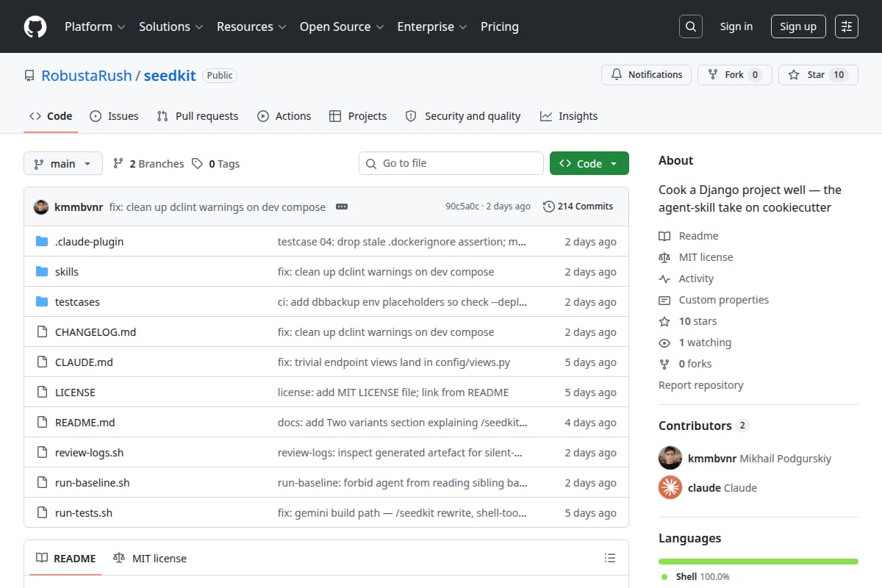
Task: Click the Shell language green bar
Action: 759,562
